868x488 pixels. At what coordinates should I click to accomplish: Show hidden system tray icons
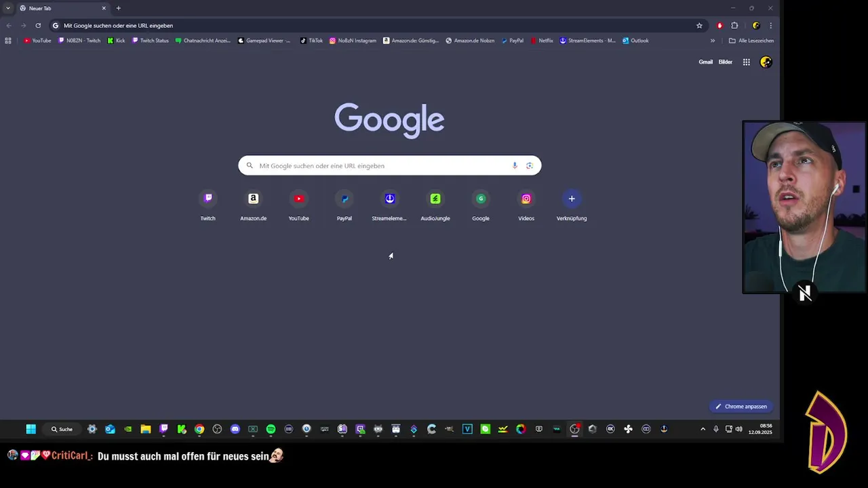pos(703,429)
